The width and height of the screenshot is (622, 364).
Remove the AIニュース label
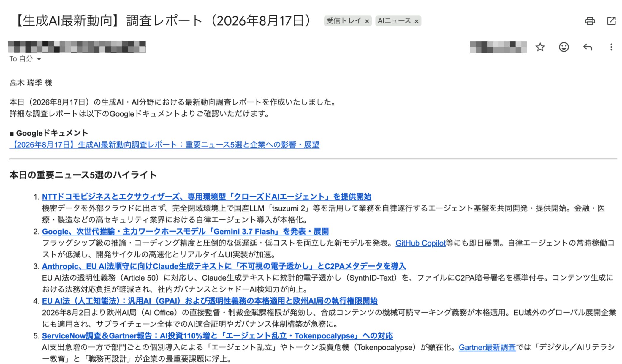coord(417,21)
